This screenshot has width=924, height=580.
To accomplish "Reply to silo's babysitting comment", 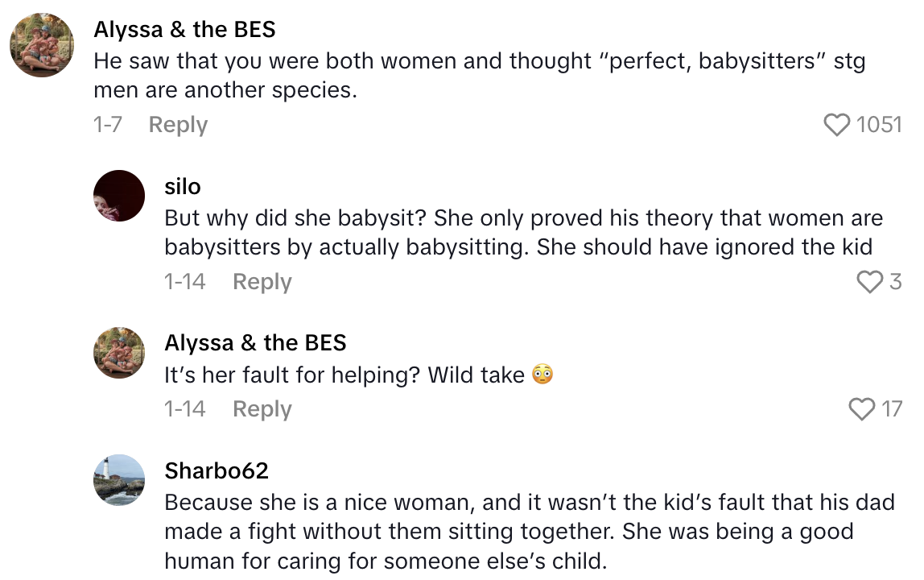I will [x=262, y=282].
